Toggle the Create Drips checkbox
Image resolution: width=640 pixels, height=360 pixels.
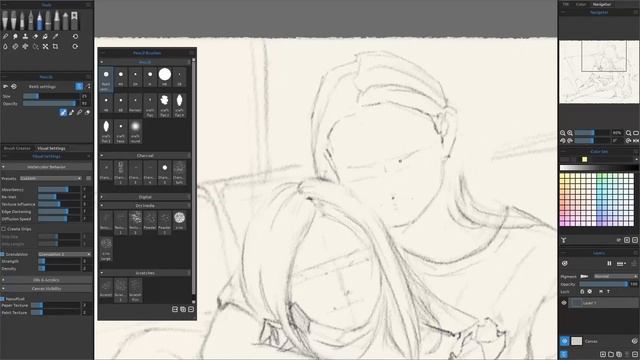coord(3,229)
